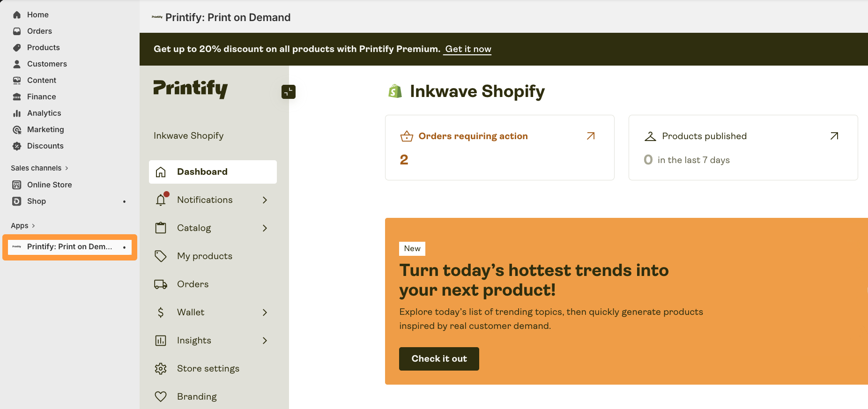
Task: Click the orders count 2
Action: coord(404,160)
